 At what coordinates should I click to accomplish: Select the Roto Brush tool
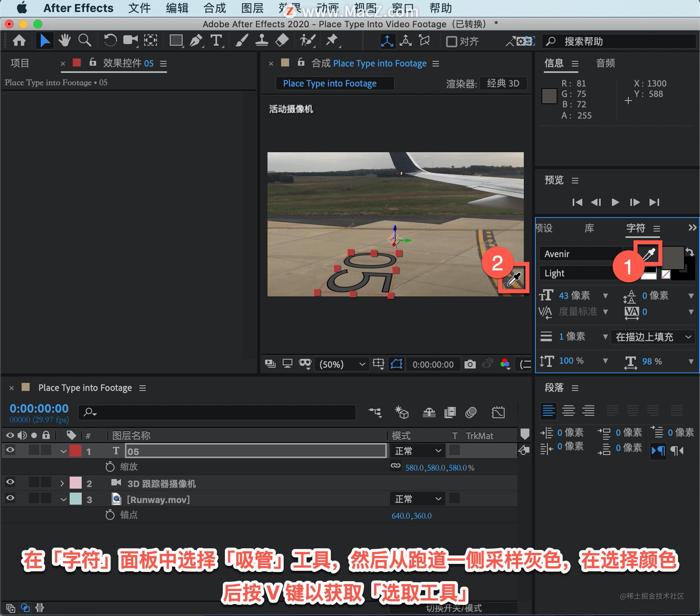(308, 40)
